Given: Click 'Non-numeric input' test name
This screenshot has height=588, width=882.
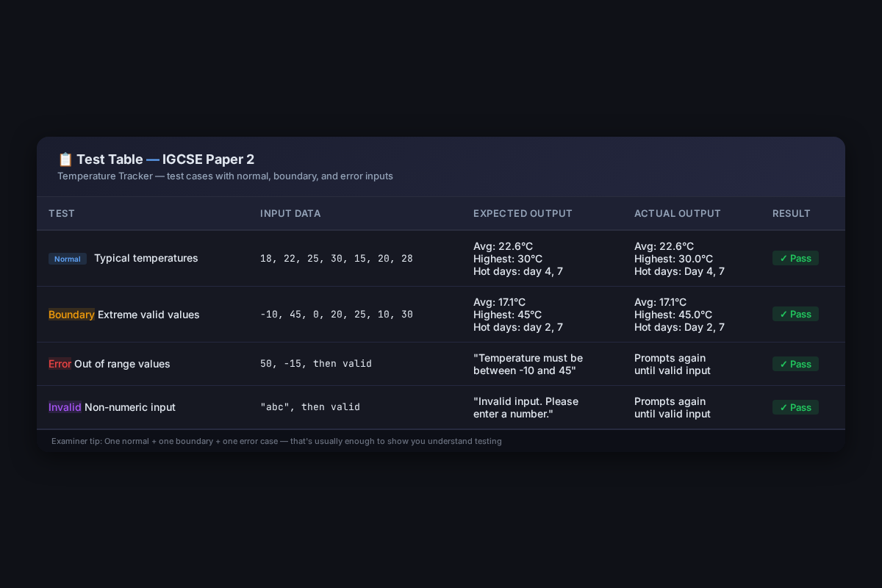Looking at the screenshot, I should [x=130, y=408].
